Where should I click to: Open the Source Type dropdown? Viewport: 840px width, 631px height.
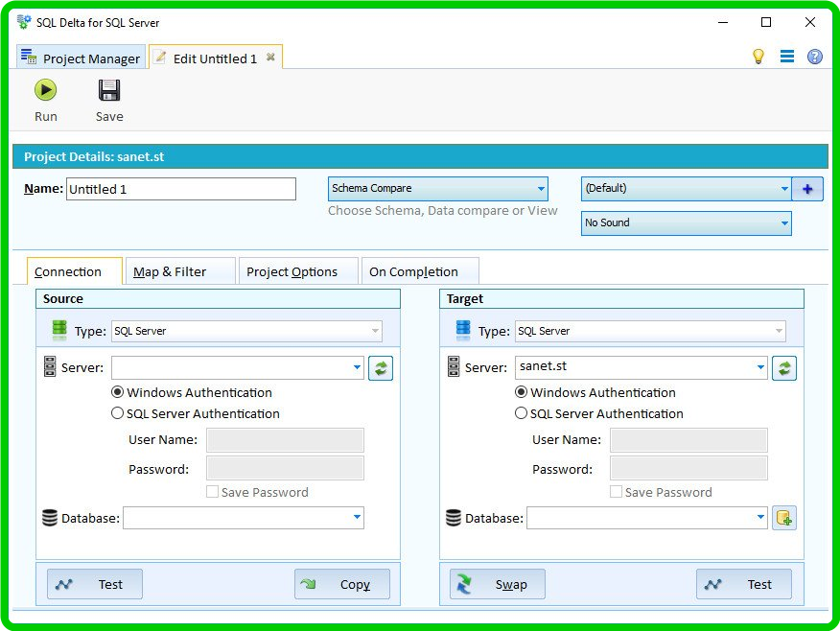click(246, 331)
